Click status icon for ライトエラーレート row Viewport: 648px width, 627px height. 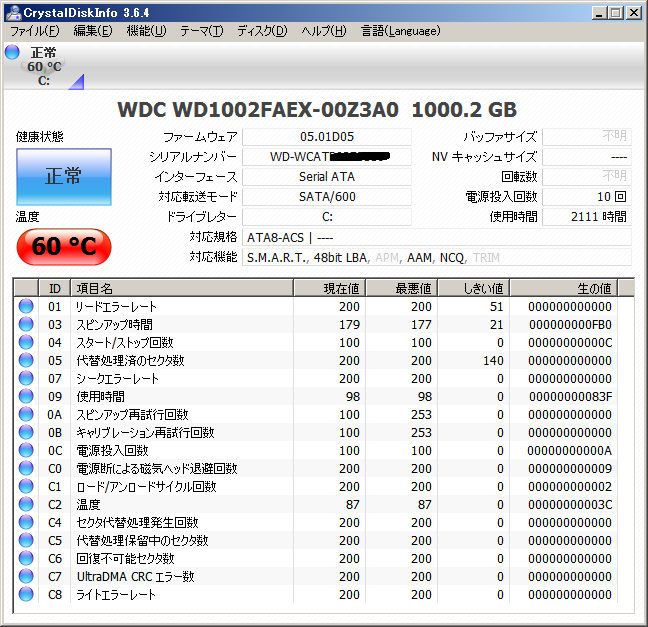pyautogui.click(x=26, y=595)
